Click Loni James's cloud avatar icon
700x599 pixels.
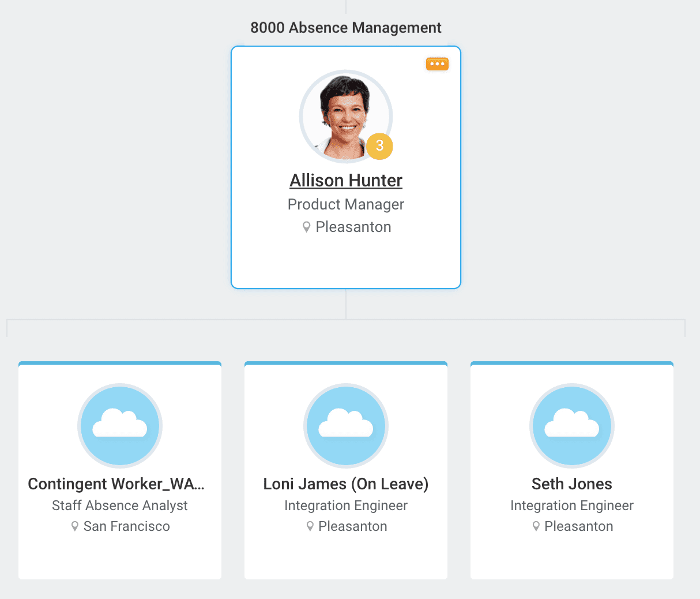click(x=346, y=426)
